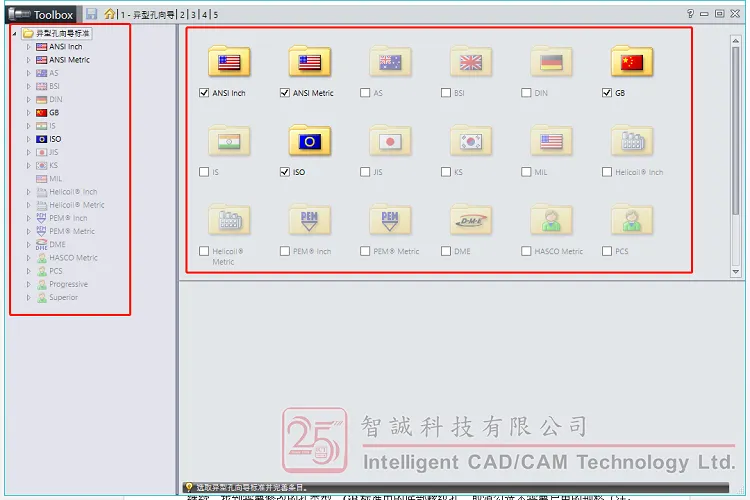This screenshot has height=500, width=750.
Task: Select the MIL folder icon
Action: coord(551,141)
